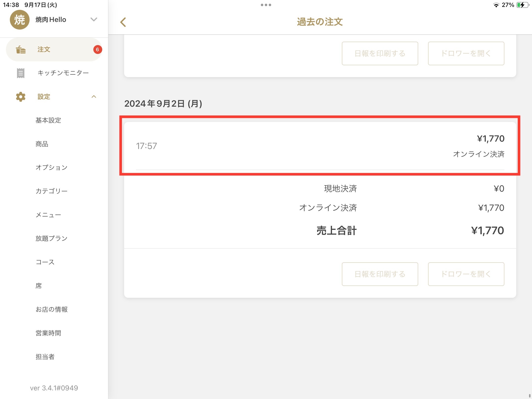Click the order basket icon
Viewport: 532px width, 399px height.
click(21, 50)
